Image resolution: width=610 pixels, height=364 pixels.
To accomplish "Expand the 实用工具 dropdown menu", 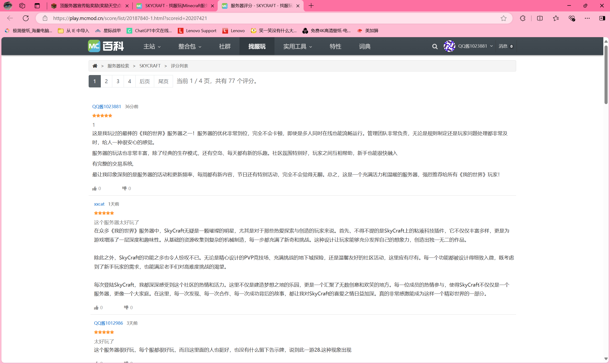I will pos(298,46).
